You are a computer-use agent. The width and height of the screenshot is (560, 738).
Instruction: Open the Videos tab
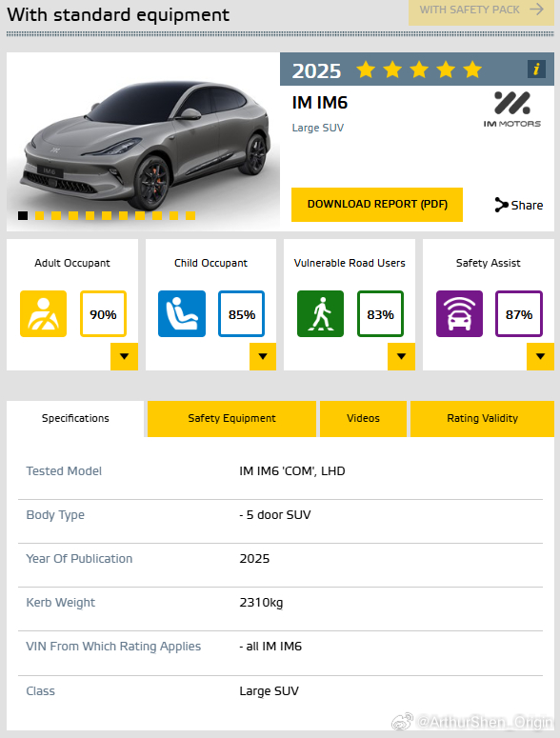(x=363, y=418)
